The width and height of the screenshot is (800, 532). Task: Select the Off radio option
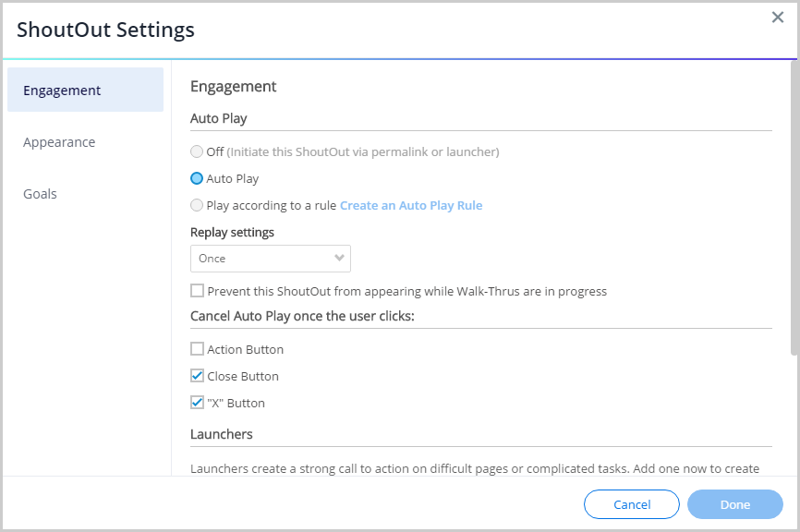click(197, 151)
